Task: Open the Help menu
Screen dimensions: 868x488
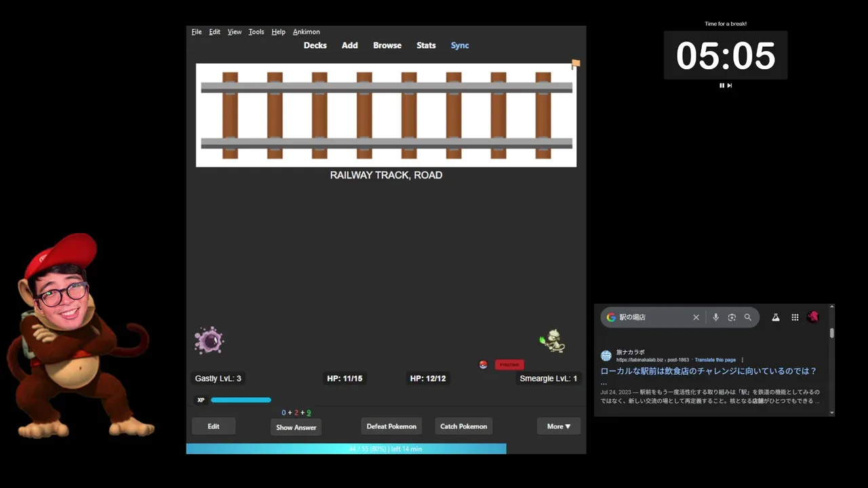Action: [x=278, y=32]
